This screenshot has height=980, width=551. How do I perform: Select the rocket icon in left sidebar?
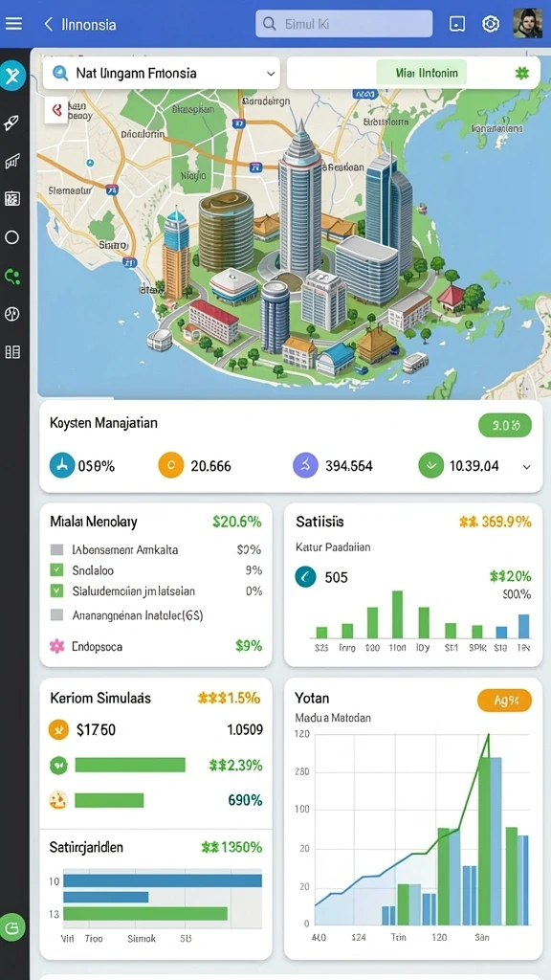[11, 122]
